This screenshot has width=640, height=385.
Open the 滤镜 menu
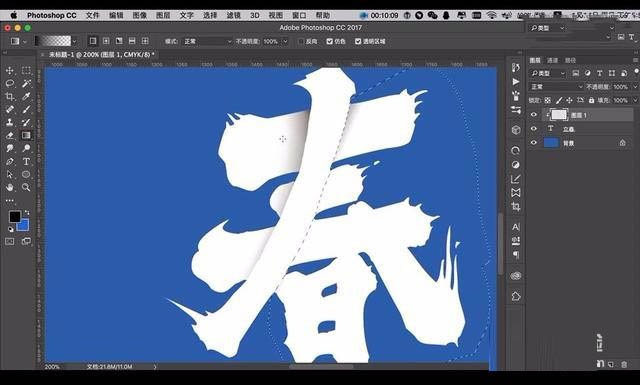233,15
